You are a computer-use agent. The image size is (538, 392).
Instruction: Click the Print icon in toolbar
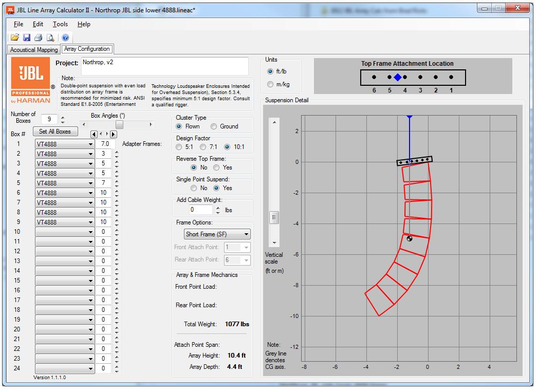39,38
